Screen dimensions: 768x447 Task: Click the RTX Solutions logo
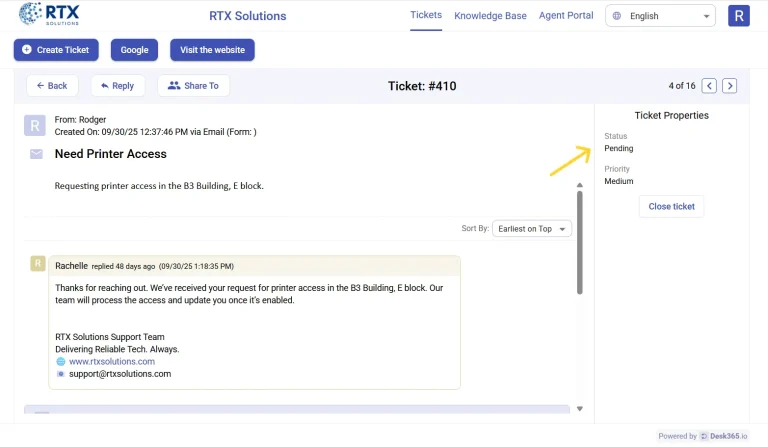coord(49,14)
